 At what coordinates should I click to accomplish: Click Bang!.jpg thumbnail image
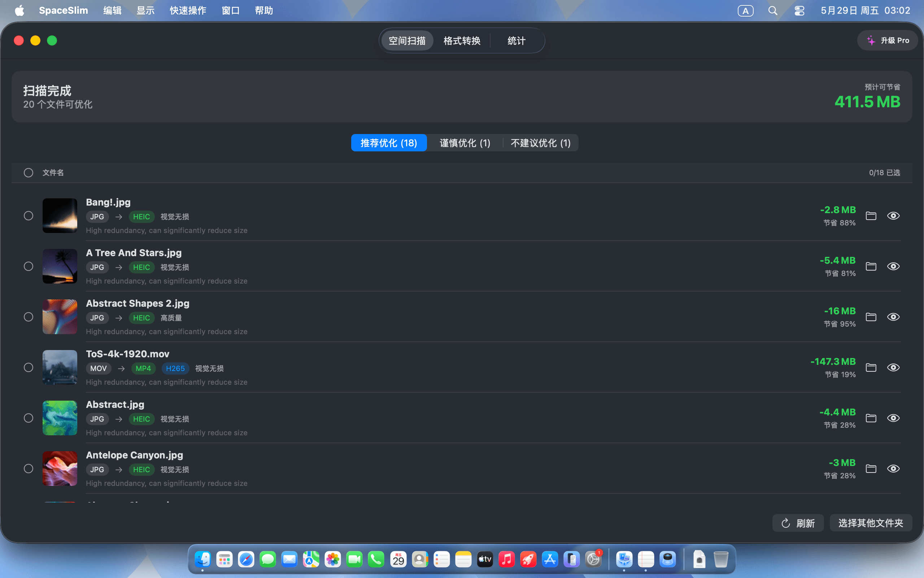(60, 216)
